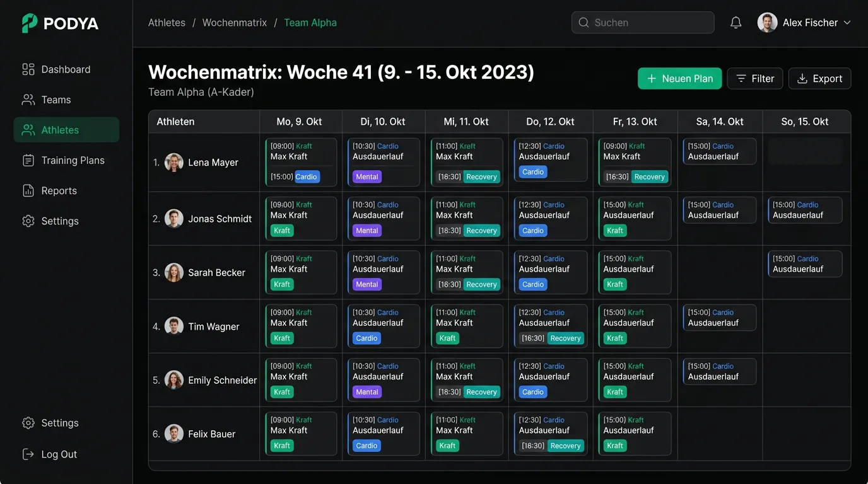Click the So, 15. Okt column header

pyautogui.click(x=805, y=122)
